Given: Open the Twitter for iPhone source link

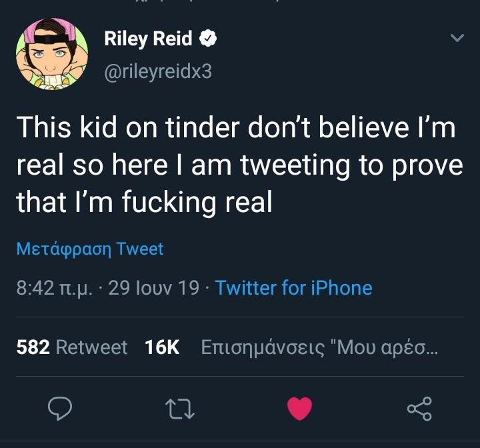Looking at the screenshot, I should click(x=294, y=288).
